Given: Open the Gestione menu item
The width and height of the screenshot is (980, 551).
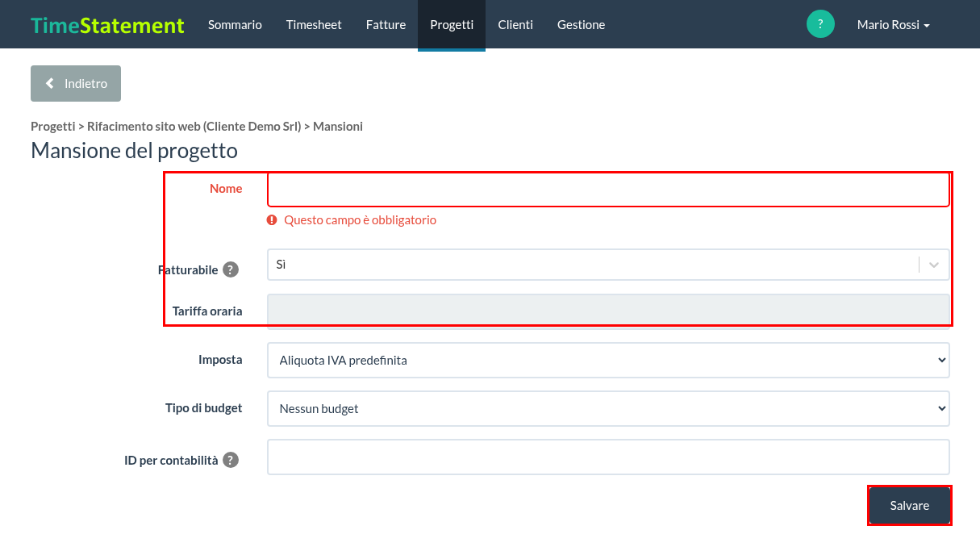Looking at the screenshot, I should click(x=581, y=25).
